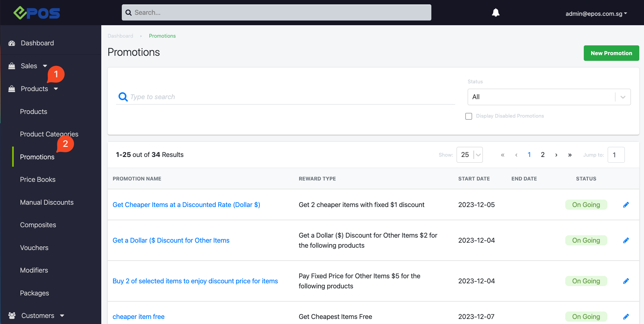644x324 pixels.
Task: Open Get a Dollar ($ Discount for Other Items link
Action: (x=171, y=240)
